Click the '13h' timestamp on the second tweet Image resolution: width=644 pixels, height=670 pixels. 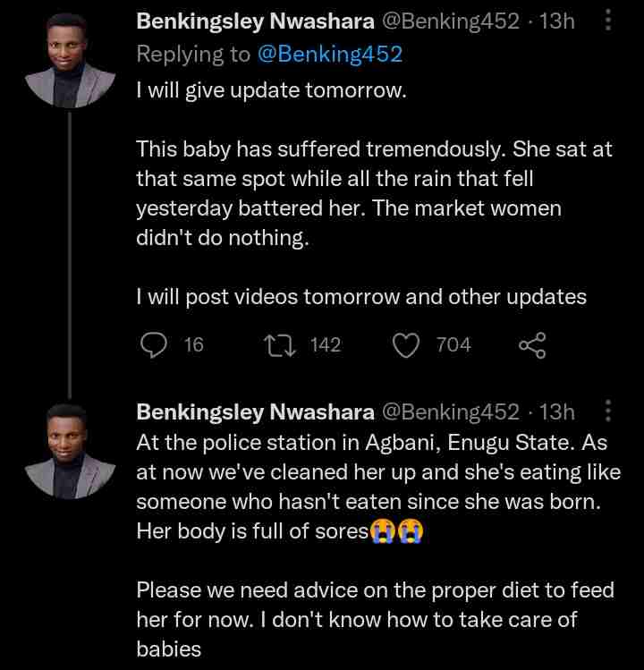click(557, 411)
